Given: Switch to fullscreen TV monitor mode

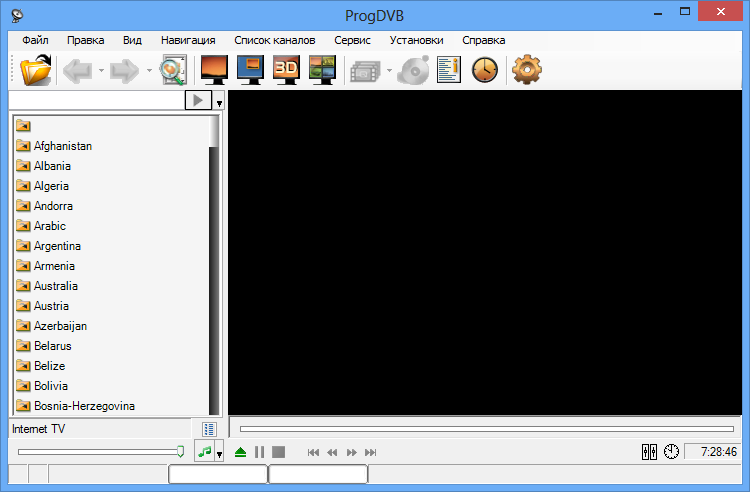Looking at the screenshot, I should pyautogui.click(x=214, y=70).
